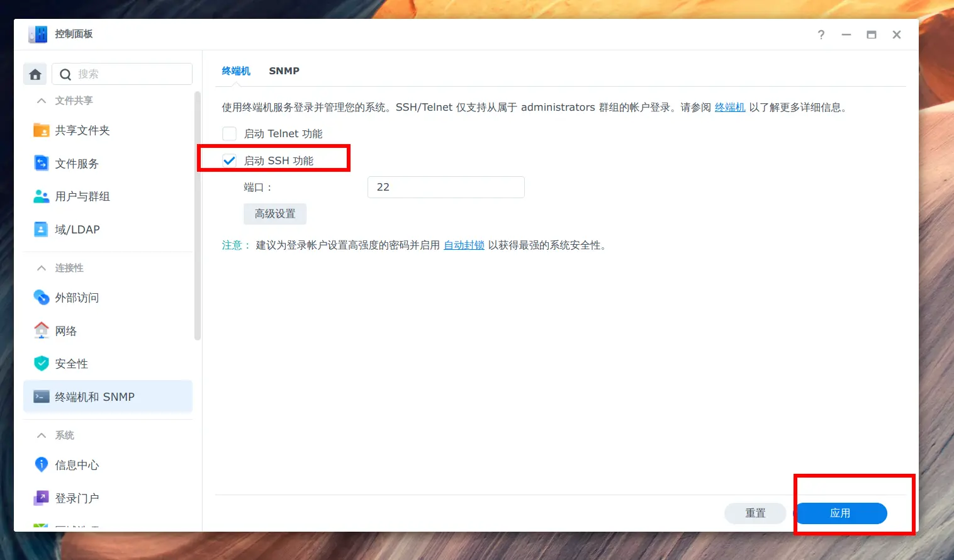Click inside the SSH port input field
The width and height of the screenshot is (954, 560).
point(446,187)
